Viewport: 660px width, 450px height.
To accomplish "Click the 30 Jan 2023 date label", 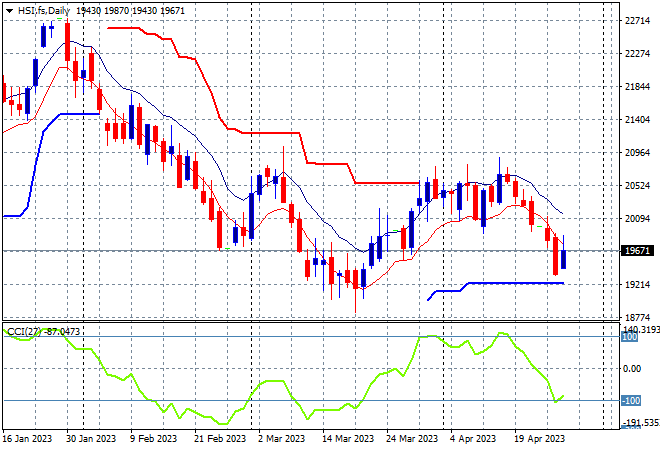I will coord(91,439).
